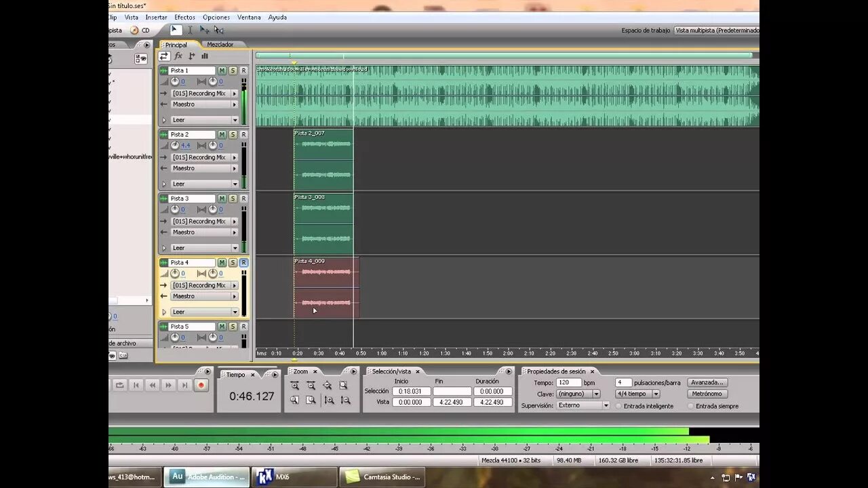Viewport: 868px width, 488px height.
Task: Arm Pista 2 for recording
Action: coord(243,135)
